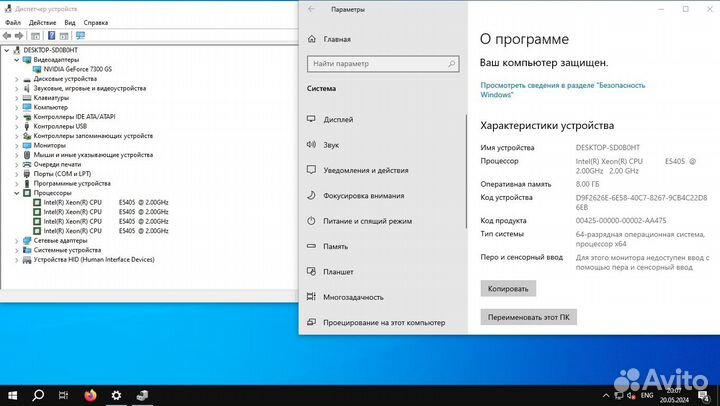Select Устройства HID (Human Interface Devices)
This screenshot has width=720, height=406.
94,260
